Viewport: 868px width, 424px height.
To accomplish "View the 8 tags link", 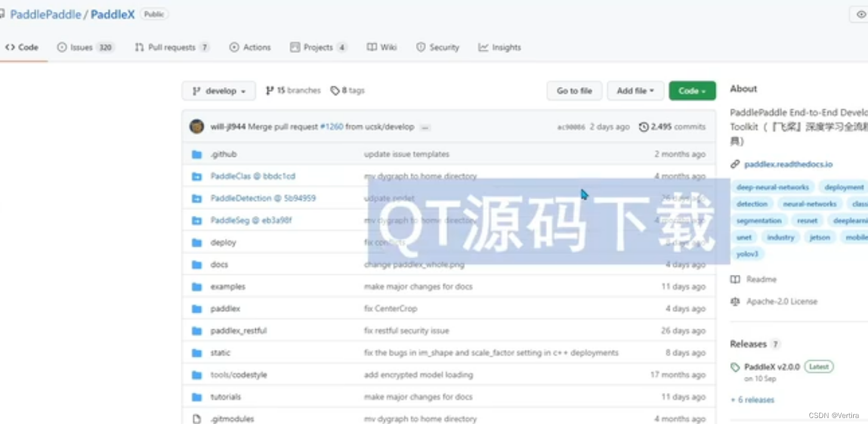I will tap(348, 91).
